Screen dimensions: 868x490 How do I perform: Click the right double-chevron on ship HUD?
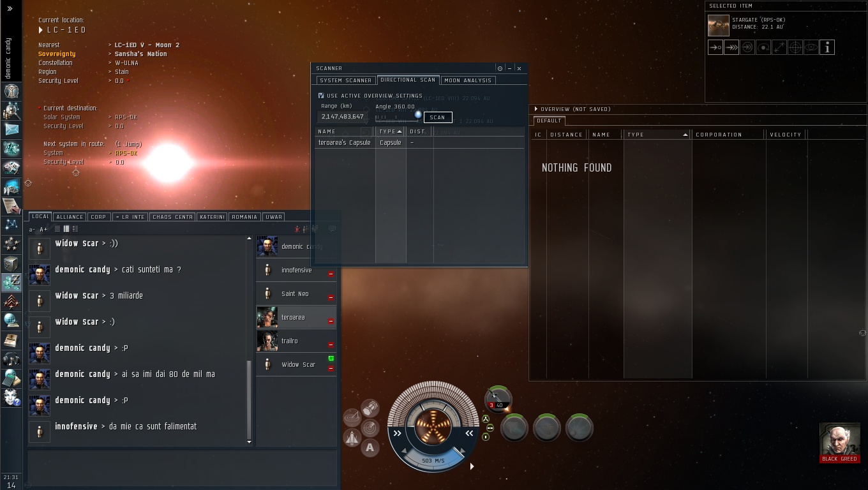tap(469, 433)
